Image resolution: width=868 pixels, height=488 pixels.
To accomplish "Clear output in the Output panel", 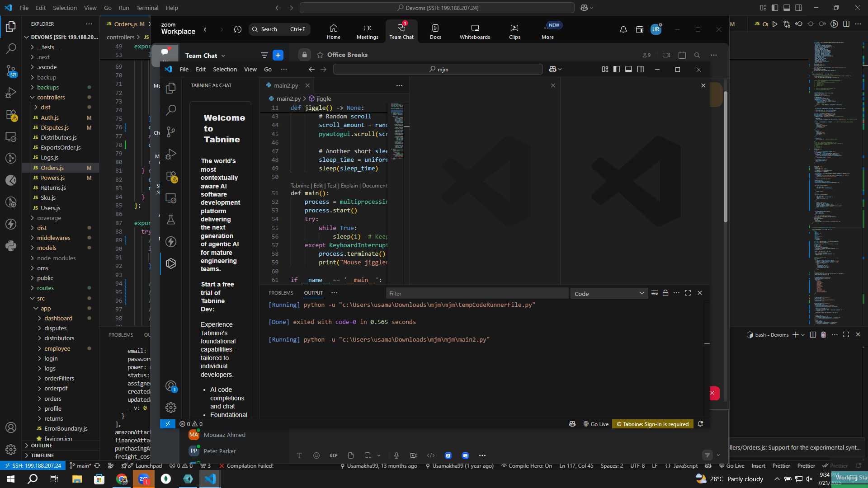I will pos(654,293).
